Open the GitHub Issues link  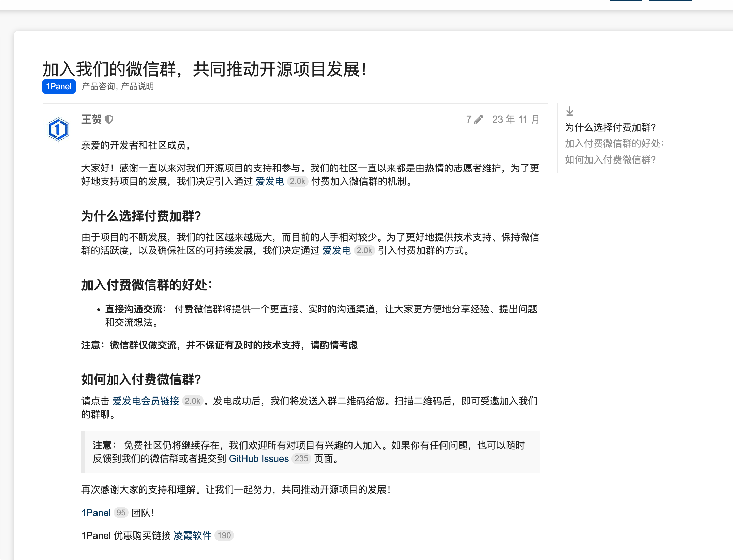click(x=259, y=459)
